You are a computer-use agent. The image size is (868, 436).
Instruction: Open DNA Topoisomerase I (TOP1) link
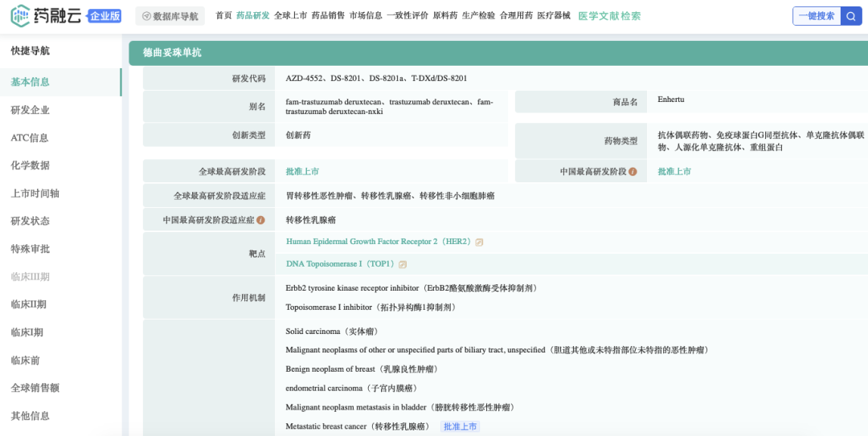341,264
